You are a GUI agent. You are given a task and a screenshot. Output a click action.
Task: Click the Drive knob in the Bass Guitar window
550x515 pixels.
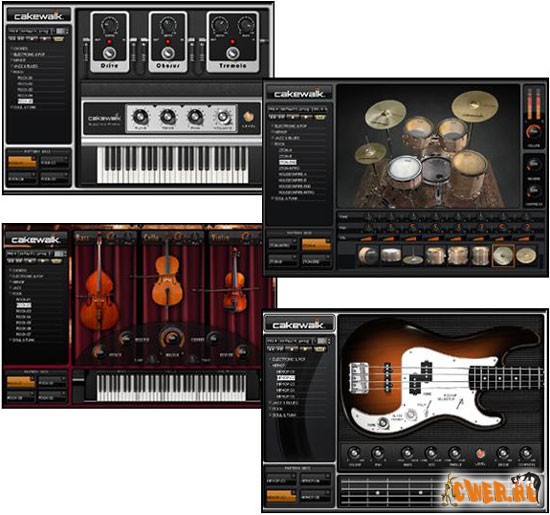click(502, 453)
